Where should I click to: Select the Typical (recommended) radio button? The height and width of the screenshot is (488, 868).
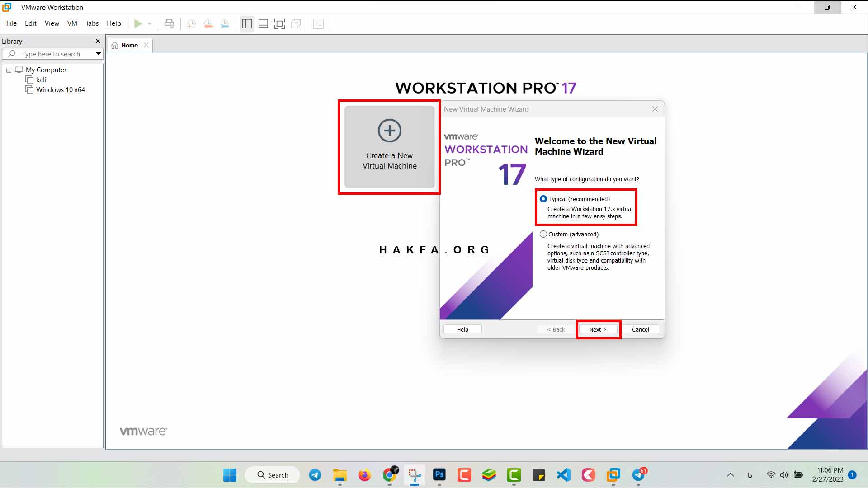tap(543, 199)
